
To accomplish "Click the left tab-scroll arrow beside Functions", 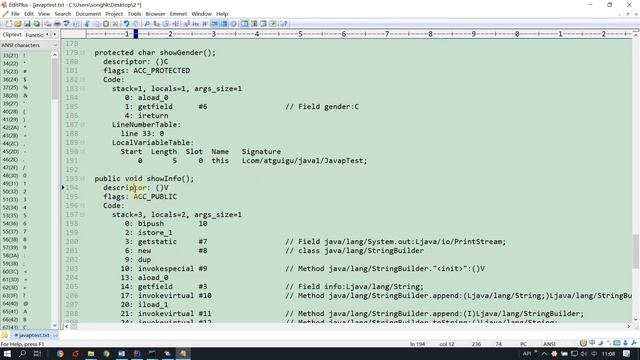I will click(47, 35).
